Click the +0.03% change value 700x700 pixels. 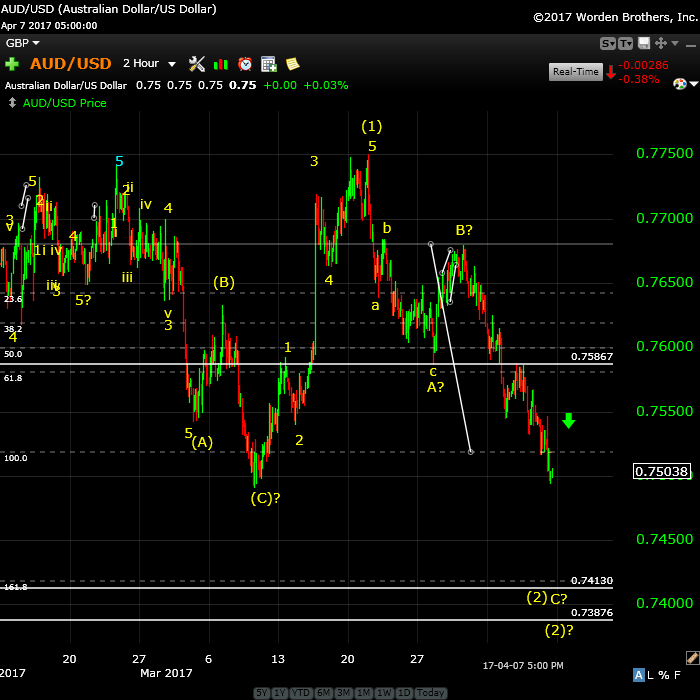325,85
